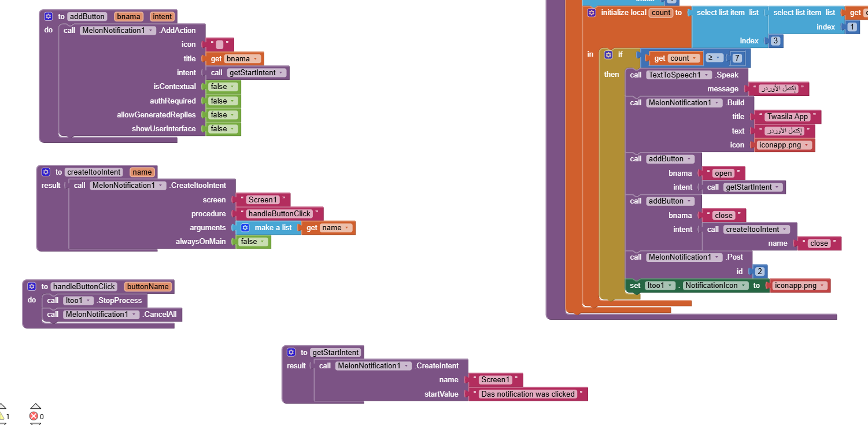Image resolution: width=868 pixels, height=425 pixels.
Task: Click the yellow warning triangle icon
Action: (2, 416)
